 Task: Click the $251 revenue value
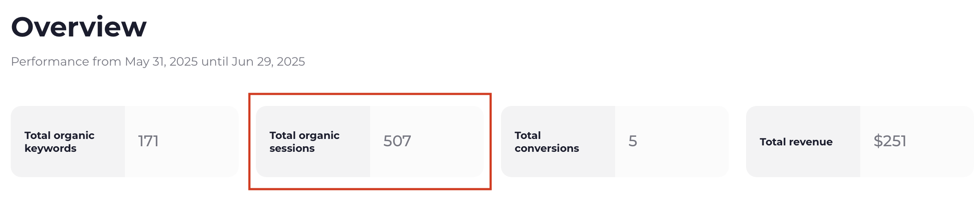point(890,141)
